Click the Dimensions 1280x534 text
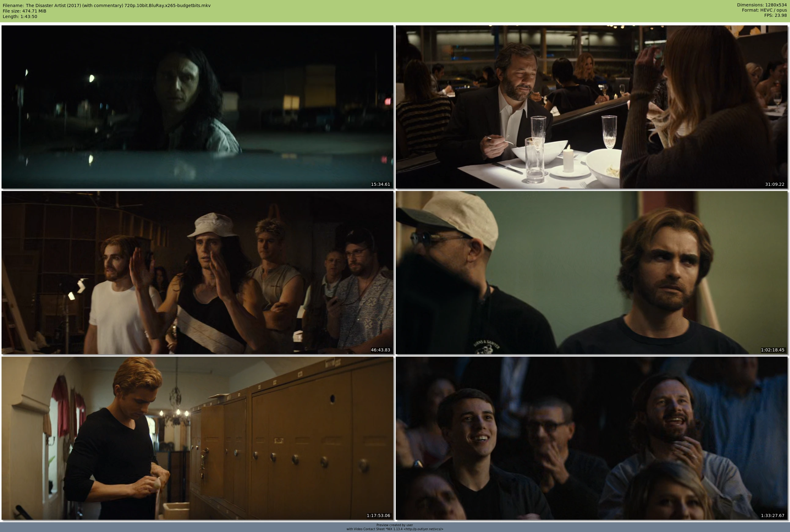The height and width of the screenshot is (532, 790). [762, 5]
